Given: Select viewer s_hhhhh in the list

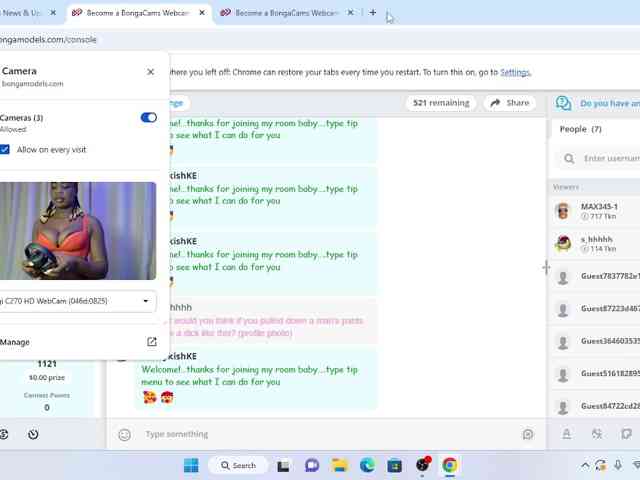Looking at the screenshot, I should pyautogui.click(x=596, y=244).
